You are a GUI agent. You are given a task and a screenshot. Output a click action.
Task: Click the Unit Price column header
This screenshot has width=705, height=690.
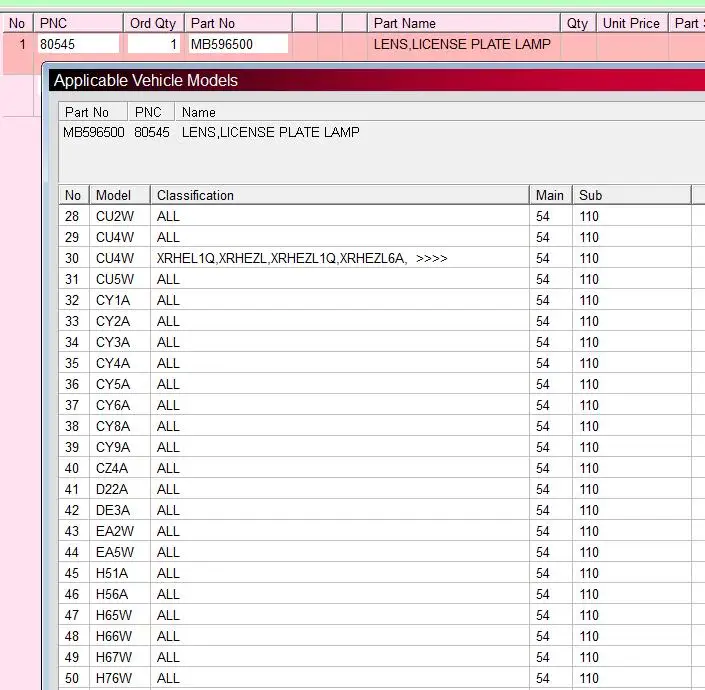[x=632, y=23]
